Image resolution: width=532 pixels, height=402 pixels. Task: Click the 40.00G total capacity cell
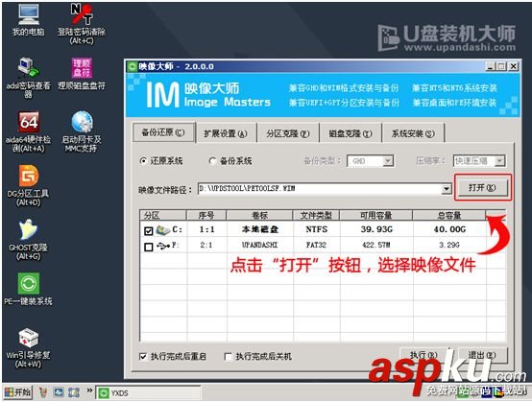449,229
